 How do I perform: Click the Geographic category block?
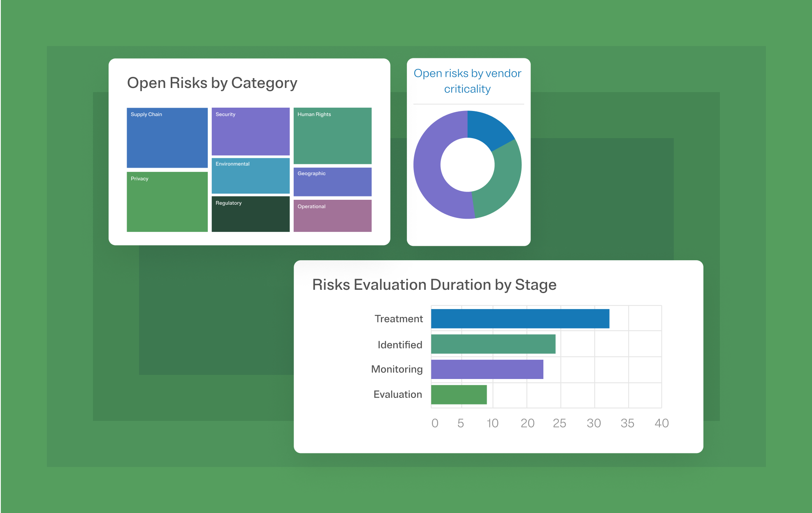pyautogui.click(x=333, y=181)
